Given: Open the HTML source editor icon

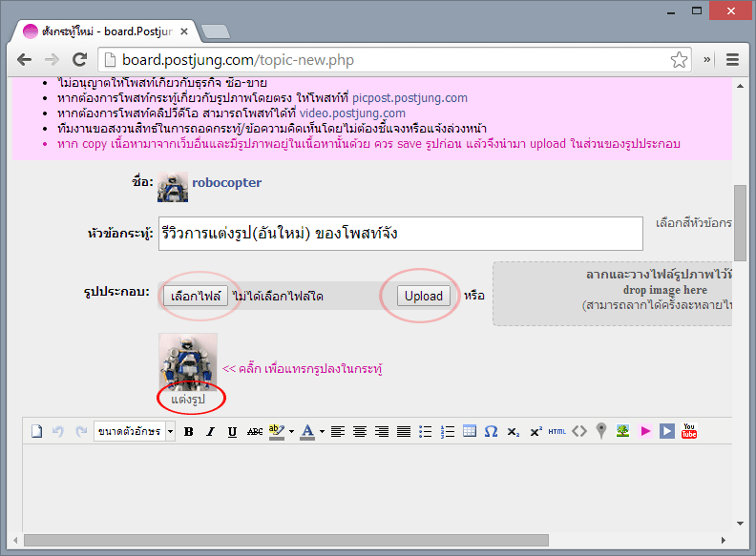Looking at the screenshot, I should [556, 431].
